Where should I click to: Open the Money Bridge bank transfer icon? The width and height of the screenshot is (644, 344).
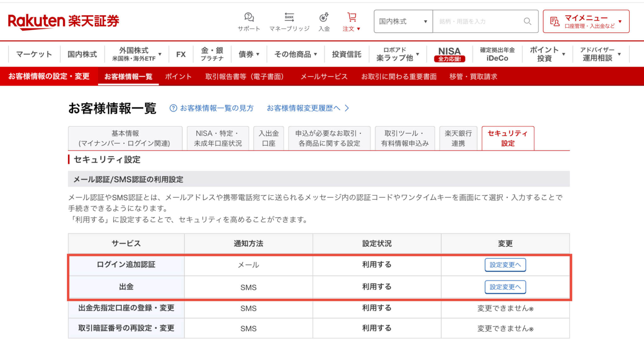pos(289,17)
